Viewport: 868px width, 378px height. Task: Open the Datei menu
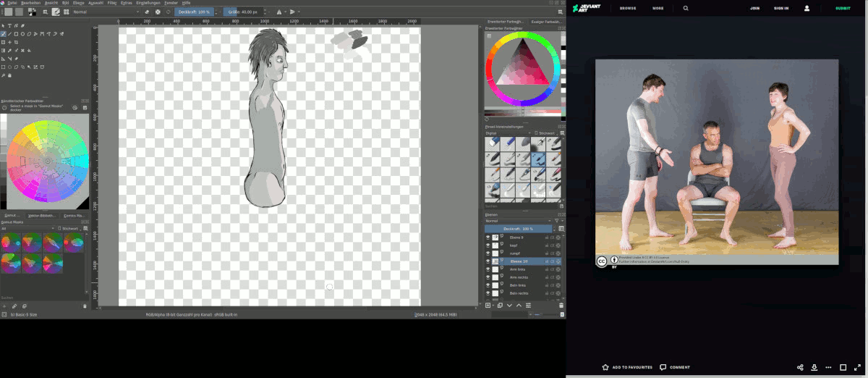(12, 3)
